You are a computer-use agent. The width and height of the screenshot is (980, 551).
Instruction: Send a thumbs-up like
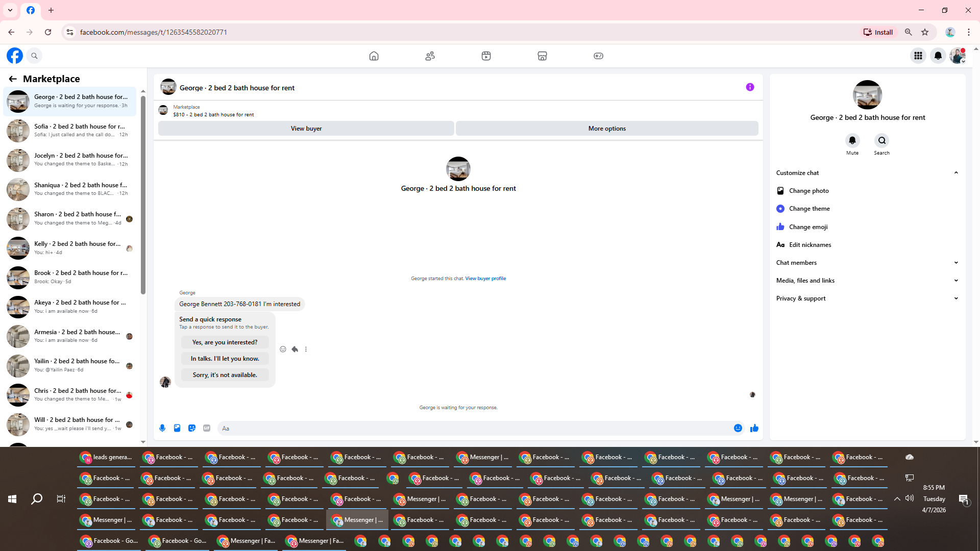pyautogui.click(x=754, y=428)
